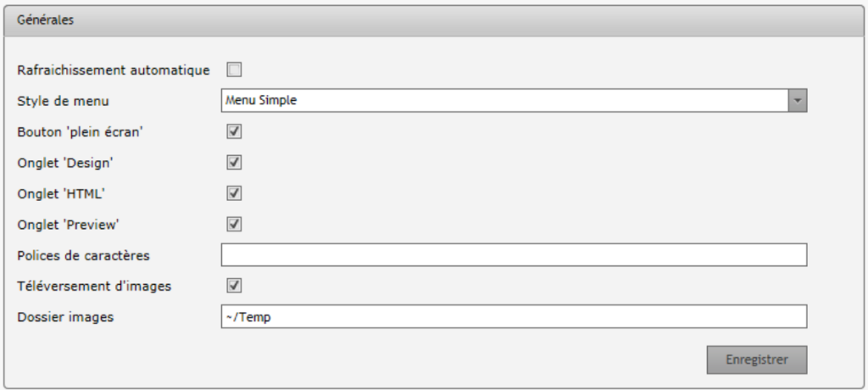868x390 pixels.
Task: Toggle the Onglet 'Preview' checkbox
Action: 234,225
